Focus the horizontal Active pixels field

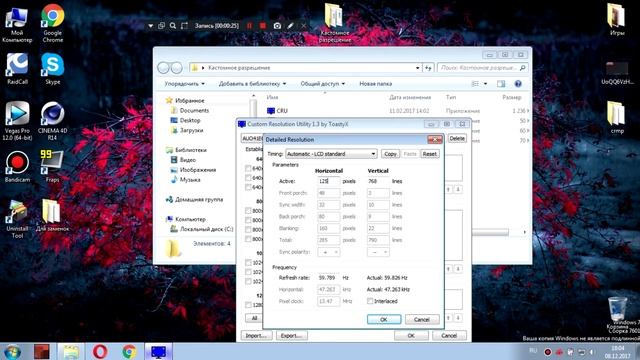(x=329, y=181)
